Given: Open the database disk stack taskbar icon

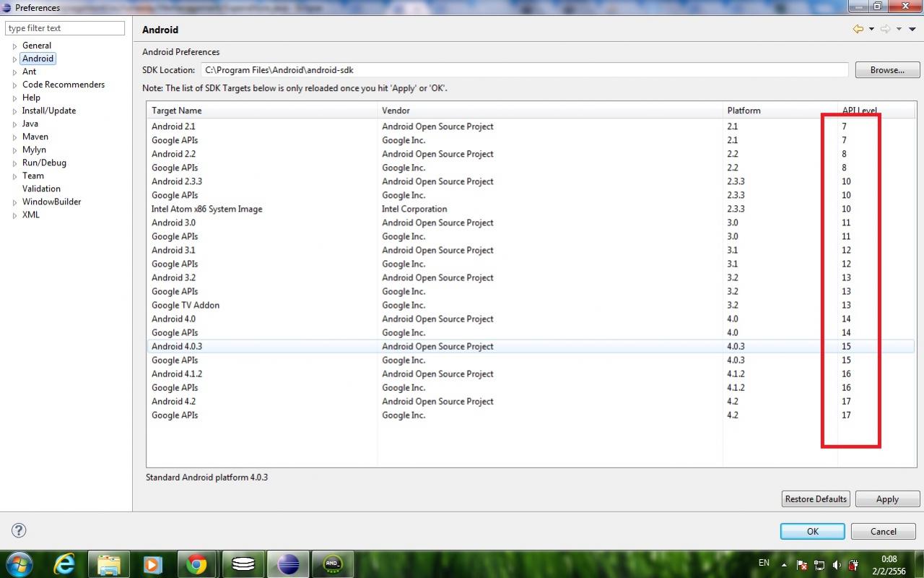Looking at the screenshot, I should tap(243, 564).
